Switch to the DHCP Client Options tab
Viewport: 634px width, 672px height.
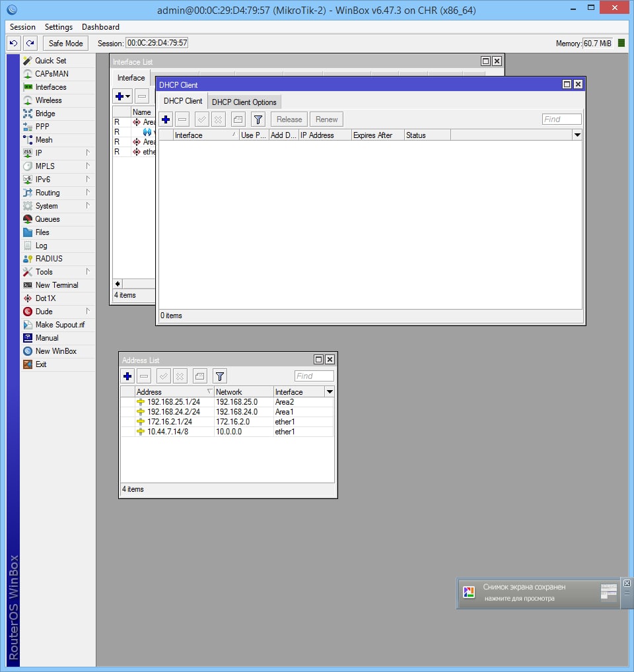point(244,102)
